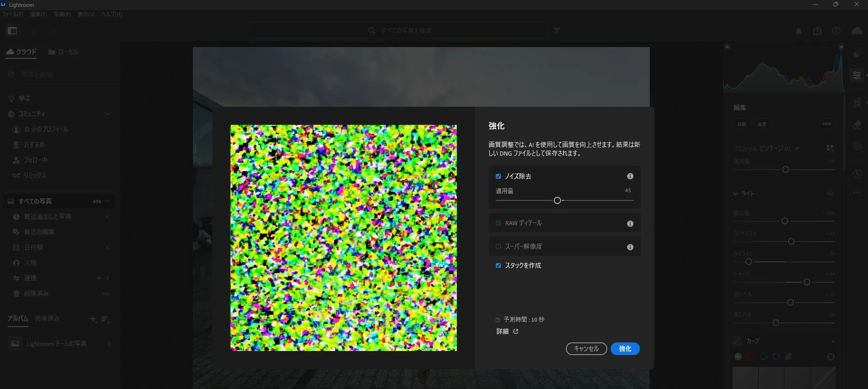Open the masking tool icon

coord(857,147)
